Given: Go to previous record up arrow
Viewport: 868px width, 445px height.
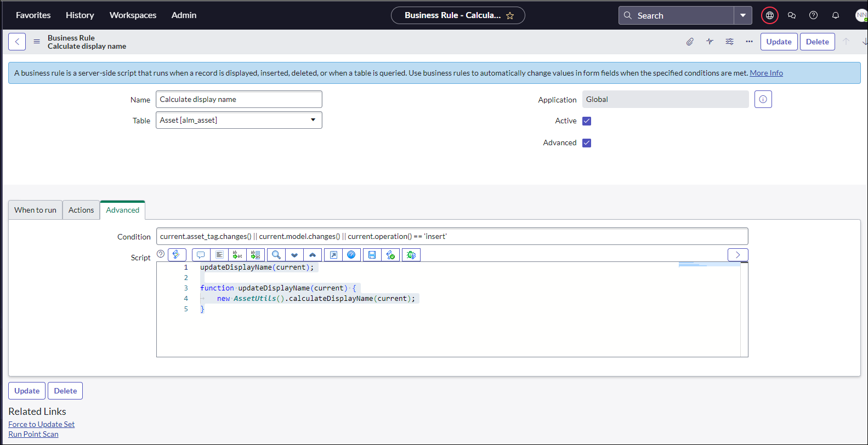Looking at the screenshot, I should pos(846,42).
